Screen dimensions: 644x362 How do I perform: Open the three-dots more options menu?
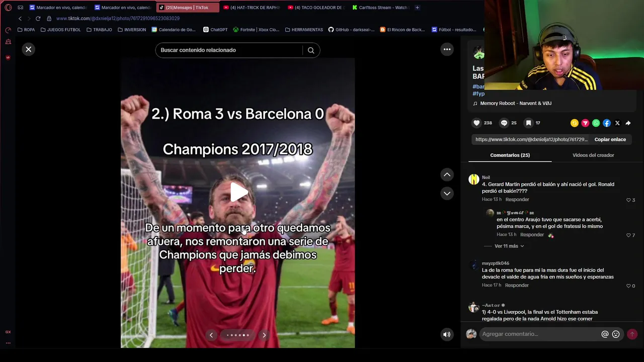tap(447, 49)
